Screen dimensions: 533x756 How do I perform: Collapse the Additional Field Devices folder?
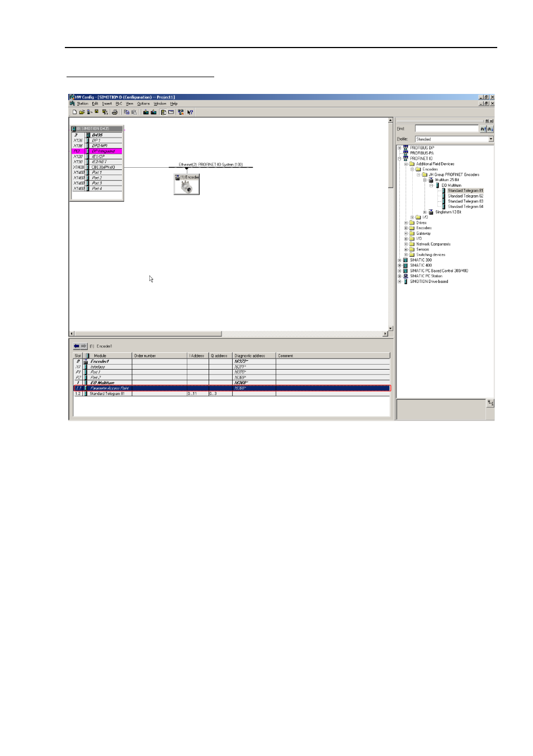[406, 164]
